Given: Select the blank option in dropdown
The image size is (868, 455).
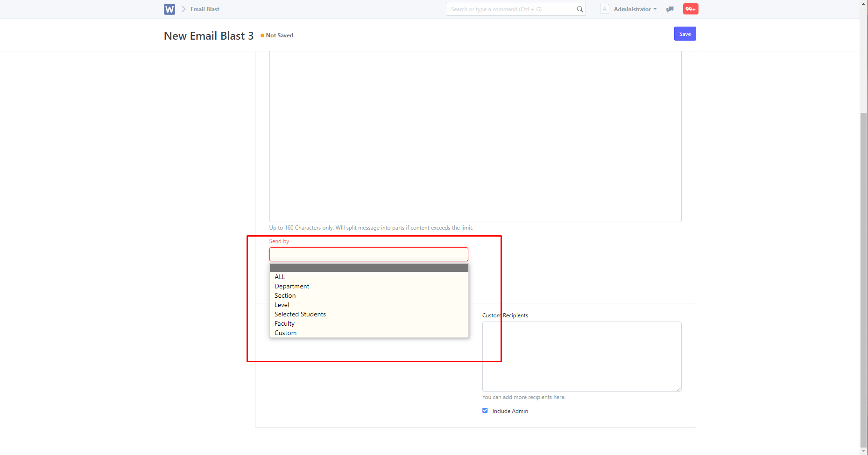Looking at the screenshot, I should point(369,268).
